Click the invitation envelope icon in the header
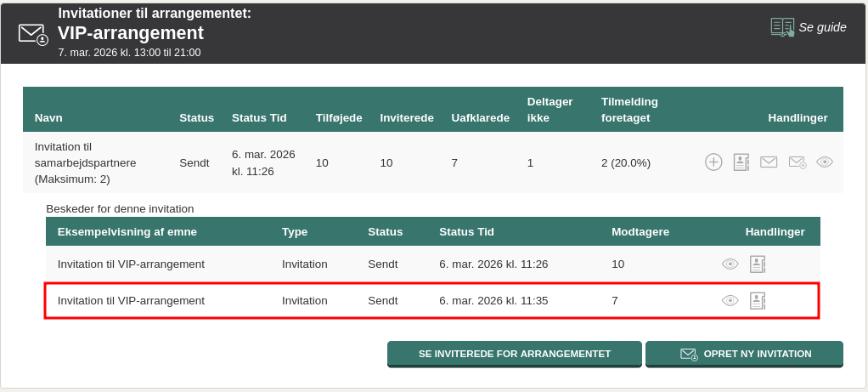Image resolution: width=868 pixels, height=392 pixels. click(x=33, y=34)
